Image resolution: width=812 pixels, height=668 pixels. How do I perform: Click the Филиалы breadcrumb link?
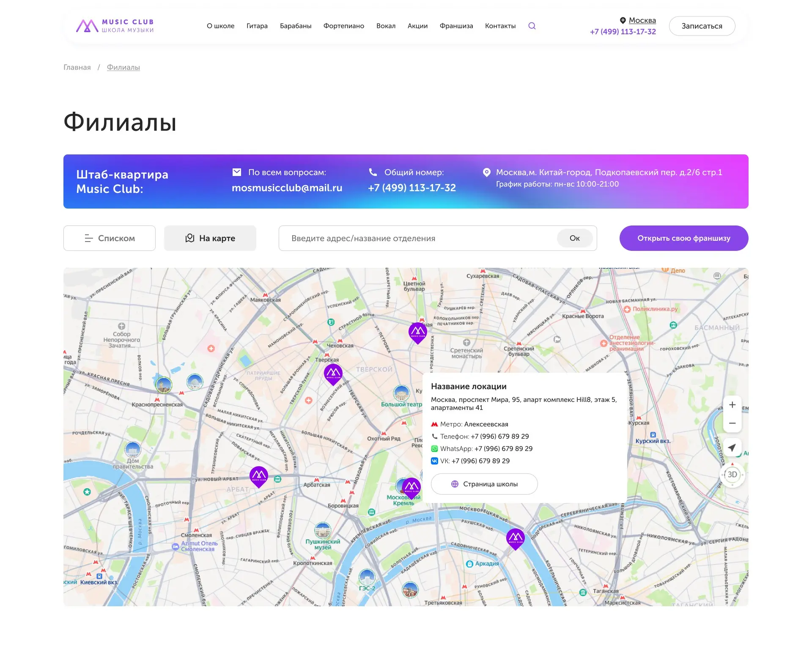123,67
